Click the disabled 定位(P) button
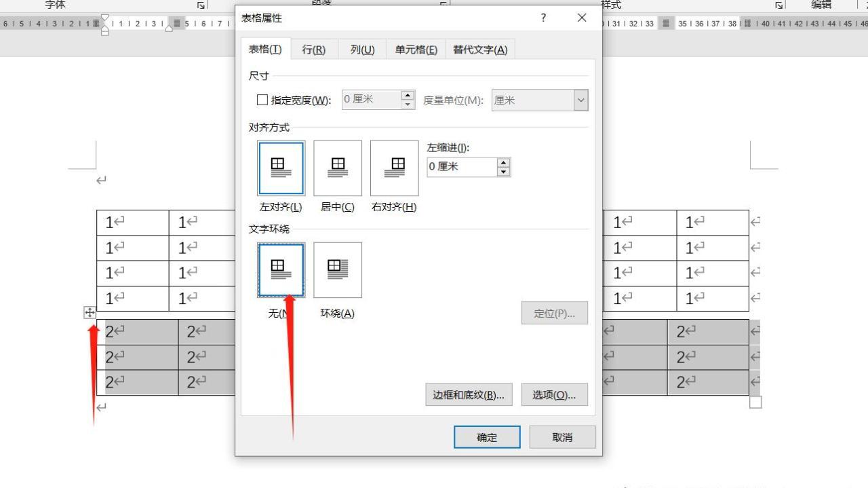The width and height of the screenshot is (868, 488). (554, 313)
